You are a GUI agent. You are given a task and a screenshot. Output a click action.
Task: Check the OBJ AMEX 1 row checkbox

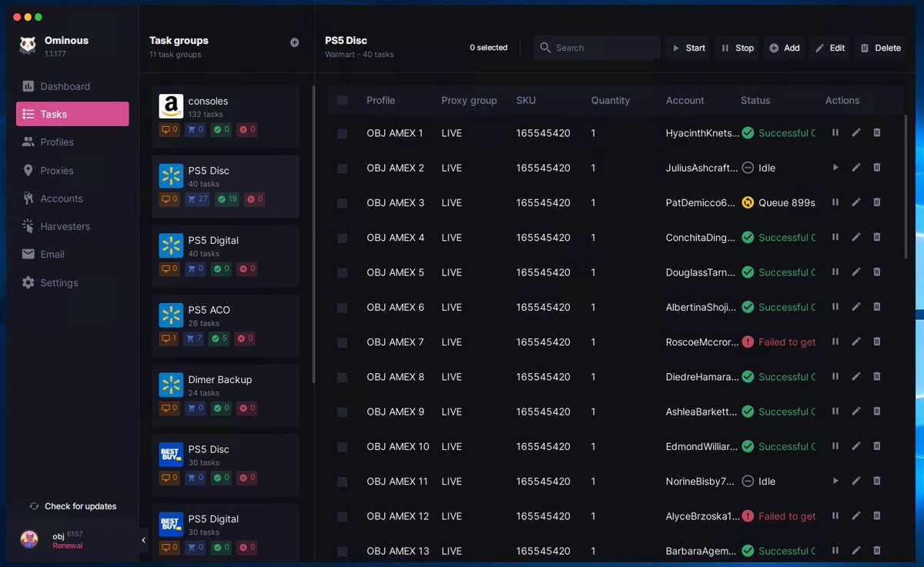pyautogui.click(x=343, y=133)
